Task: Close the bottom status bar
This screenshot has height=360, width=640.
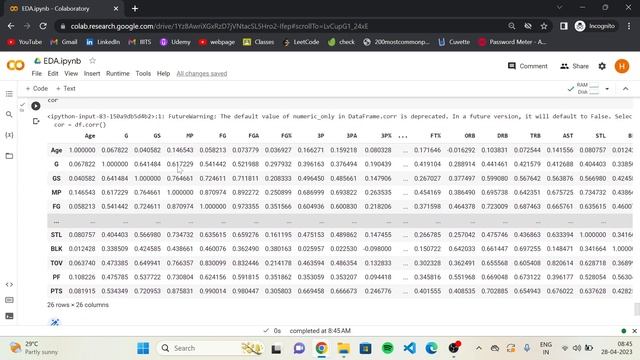Action: point(634,331)
